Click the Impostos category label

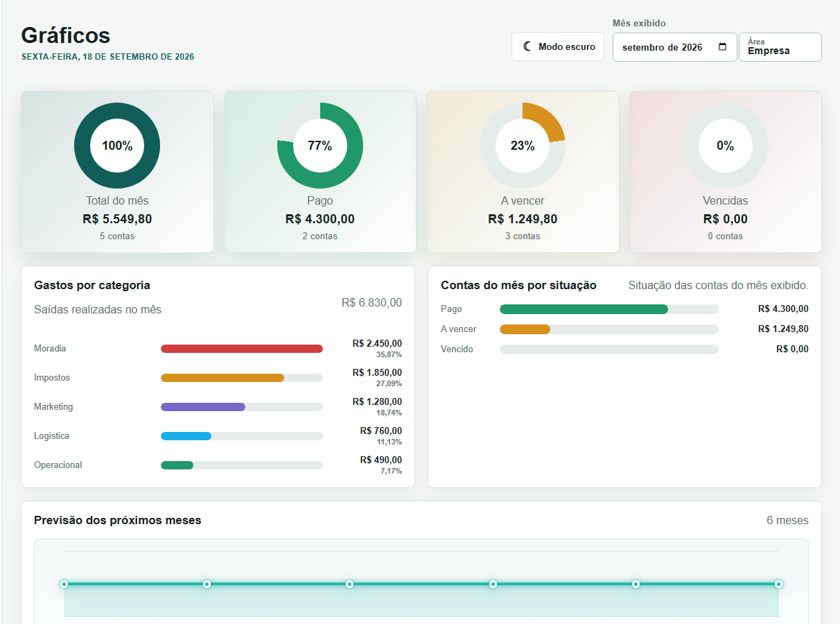[52, 378]
